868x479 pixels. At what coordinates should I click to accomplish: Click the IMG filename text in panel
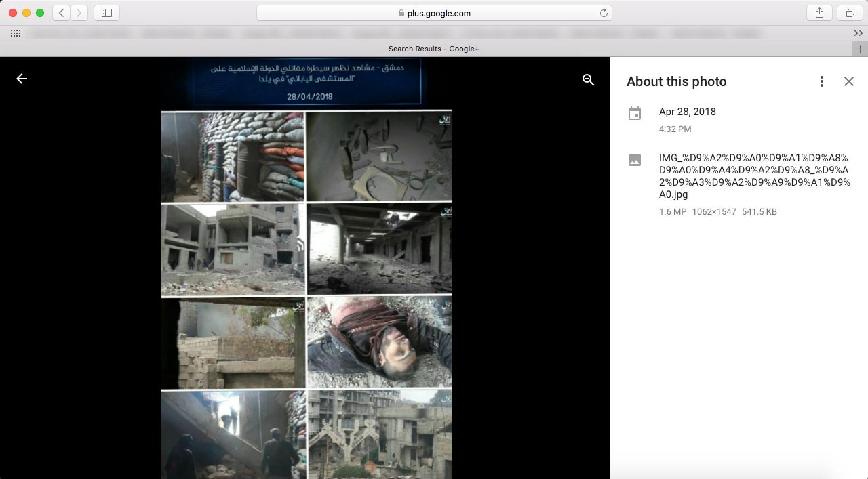[x=754, y=176]
